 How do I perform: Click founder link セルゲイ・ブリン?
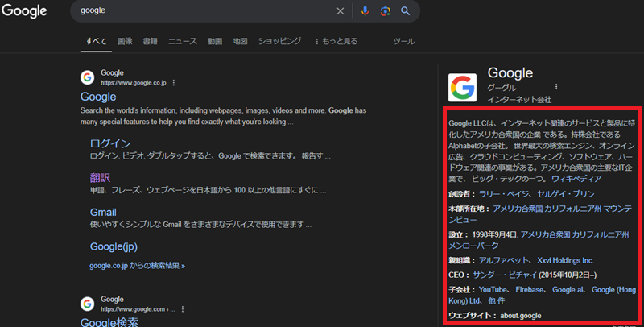click(566, 194)
